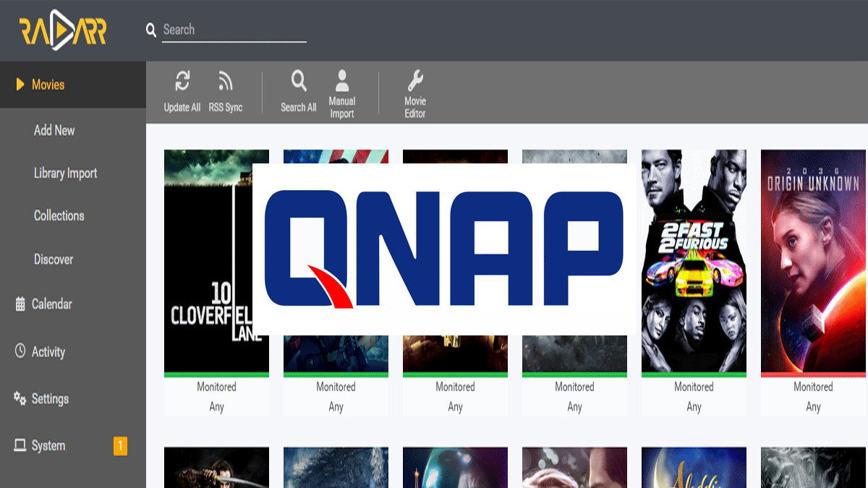Open the Add New page
868x488 pixels.
54,130
